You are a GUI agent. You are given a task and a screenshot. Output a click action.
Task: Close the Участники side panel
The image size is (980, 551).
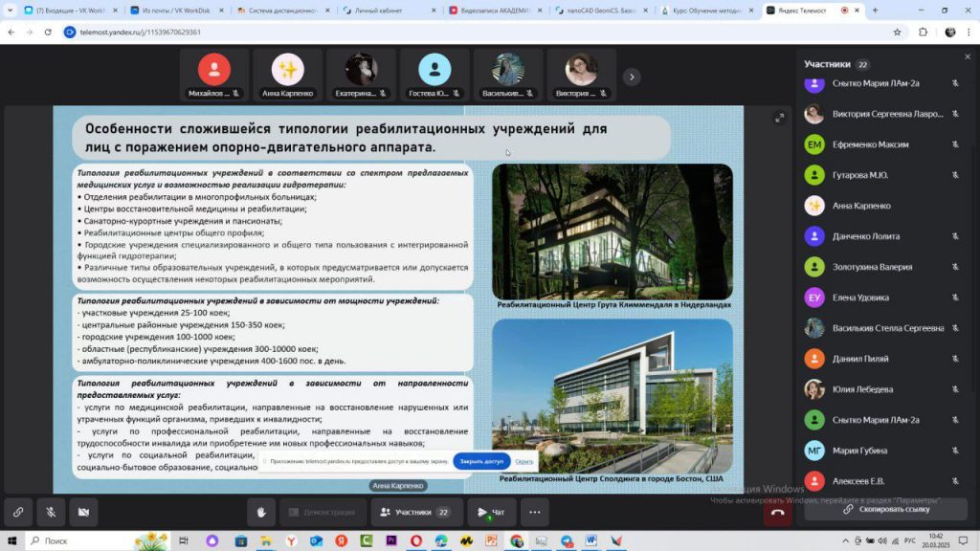click(x=967, y=57)
